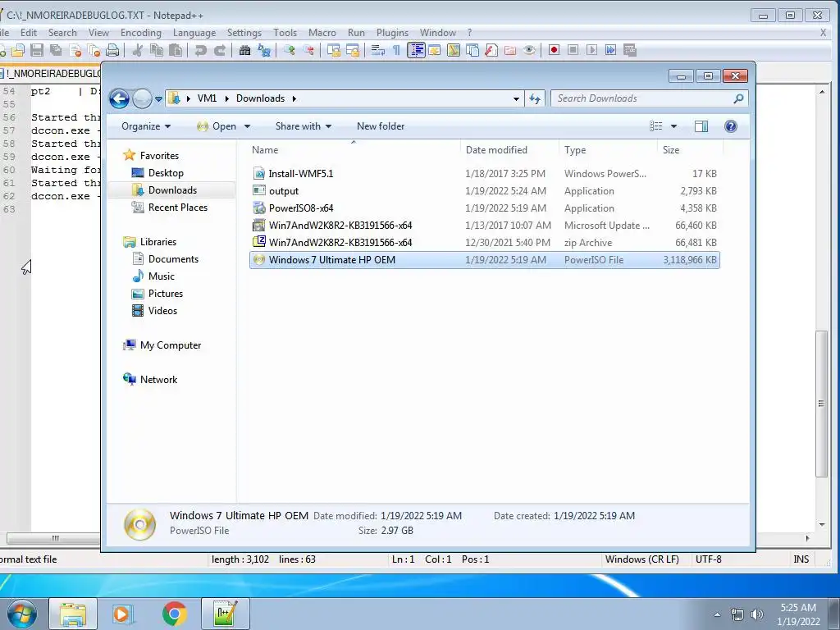Click the Paste icon in Notepad++ toolbar
Screen dimensions: 840x630
tap(176, 50)
